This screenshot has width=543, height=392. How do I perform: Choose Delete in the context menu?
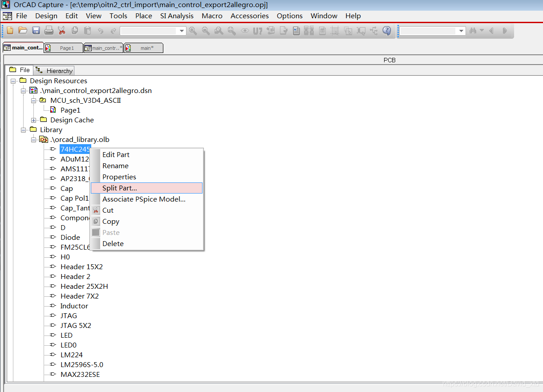146,243
